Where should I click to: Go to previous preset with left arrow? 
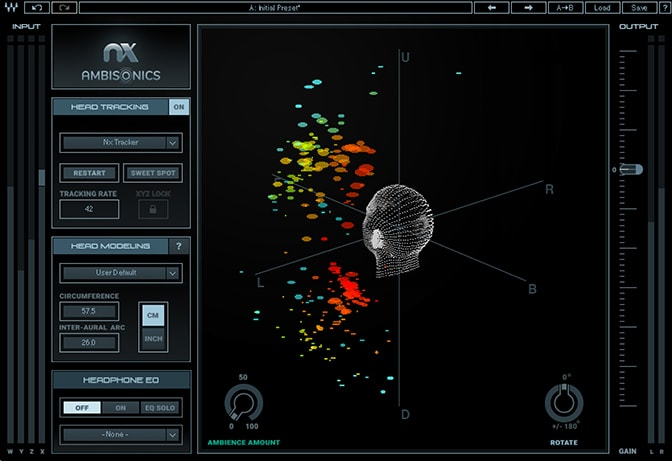[x=491, y=7]
